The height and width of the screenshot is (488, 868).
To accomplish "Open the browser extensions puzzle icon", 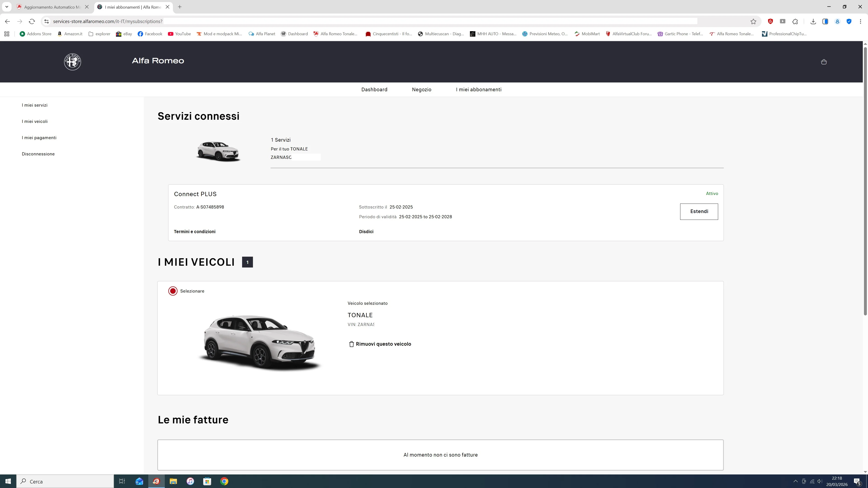I will (x=795, y=21).
